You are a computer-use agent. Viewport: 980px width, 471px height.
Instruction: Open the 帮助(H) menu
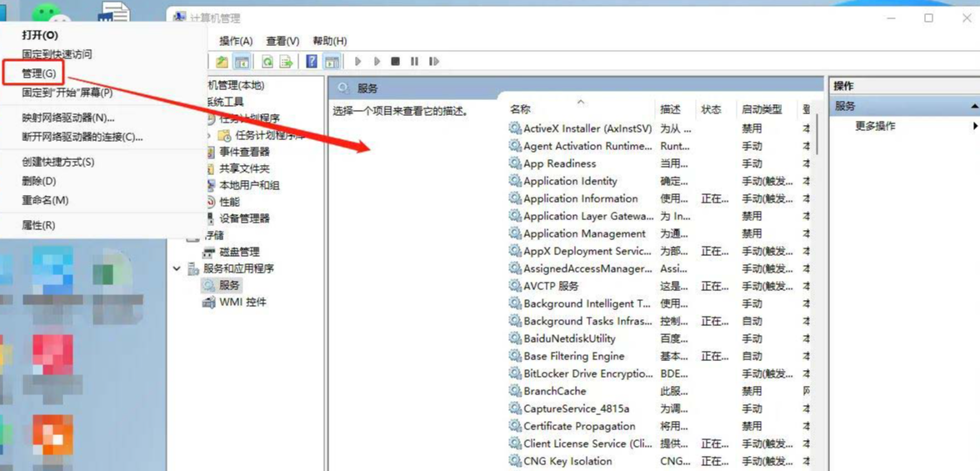329,41
